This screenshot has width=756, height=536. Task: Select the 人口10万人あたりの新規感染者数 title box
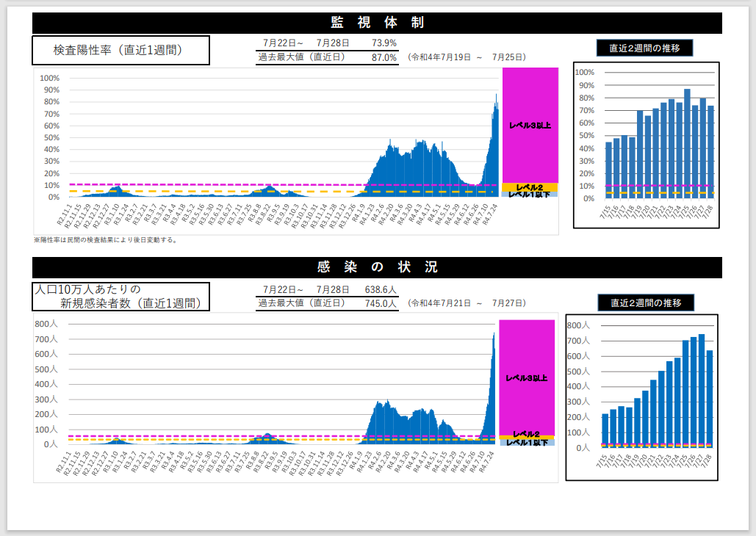[121, 297]
